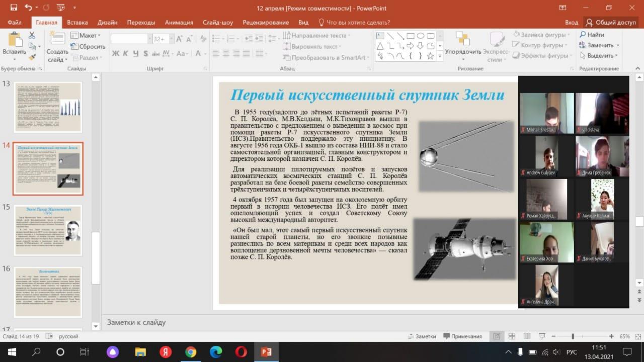Viewport: 644px width, 362px height.
Task: Click the zoom slider handle
Action: [x=573, y=336]
